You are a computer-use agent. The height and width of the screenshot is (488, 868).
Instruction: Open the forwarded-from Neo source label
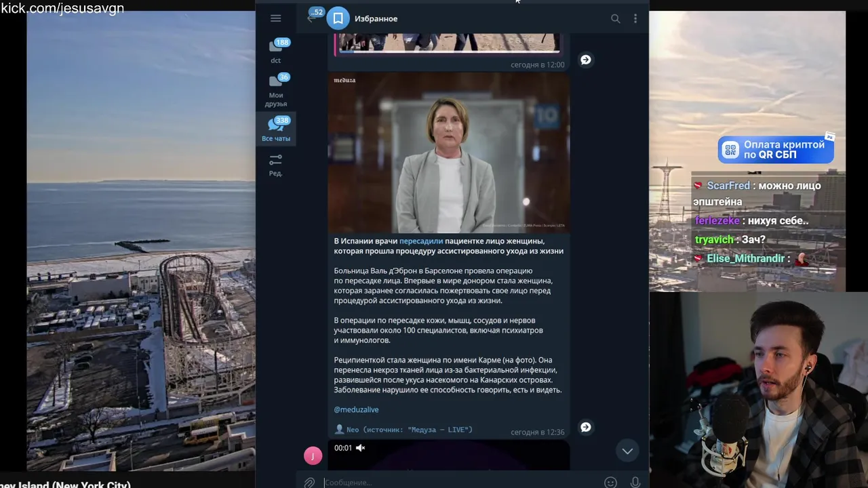404,429
